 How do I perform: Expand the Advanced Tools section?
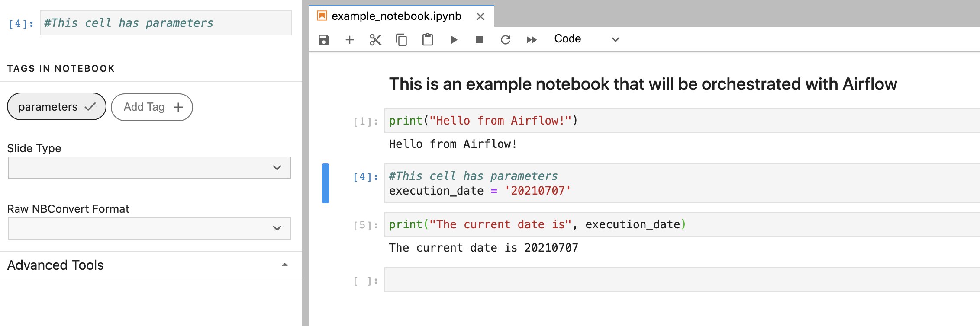tap(147, 265)
